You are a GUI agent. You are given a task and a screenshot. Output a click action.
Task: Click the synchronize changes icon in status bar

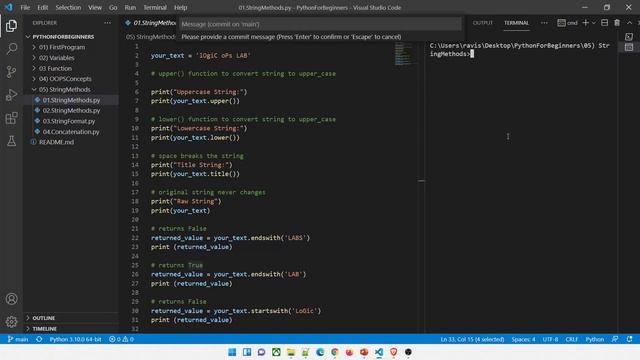pos(39,339)
